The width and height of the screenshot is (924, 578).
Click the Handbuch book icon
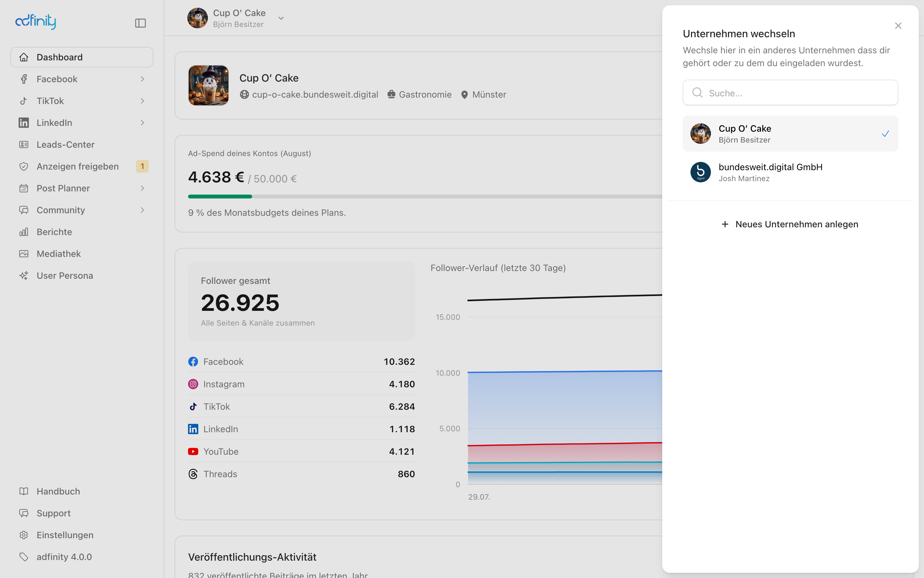(x=24, y=491)
